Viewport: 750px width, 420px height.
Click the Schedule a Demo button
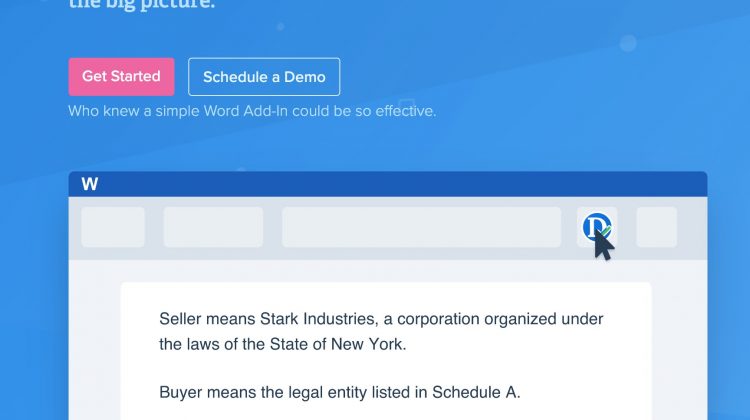coord(264,77)
